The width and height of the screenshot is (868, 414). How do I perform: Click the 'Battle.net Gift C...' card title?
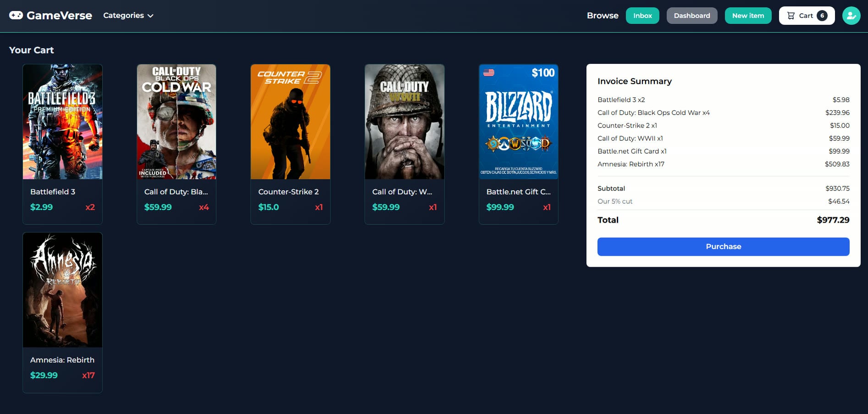[x=519, y=192]
